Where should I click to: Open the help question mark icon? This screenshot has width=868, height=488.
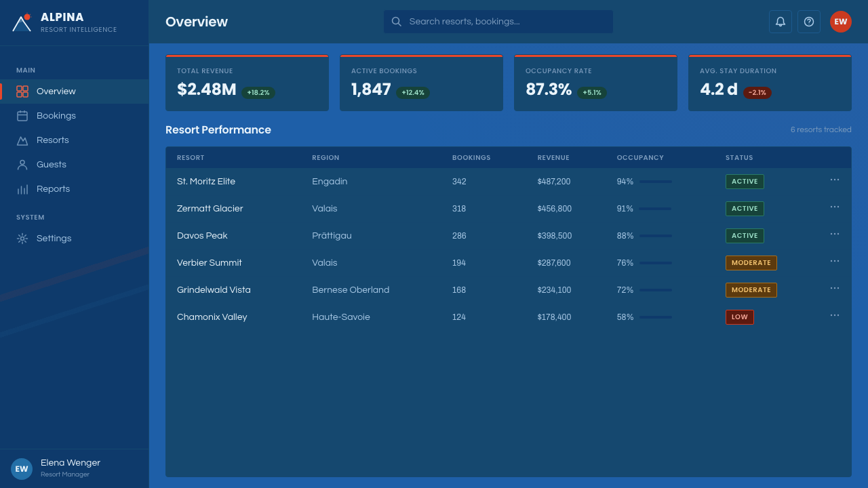(809, 22)
